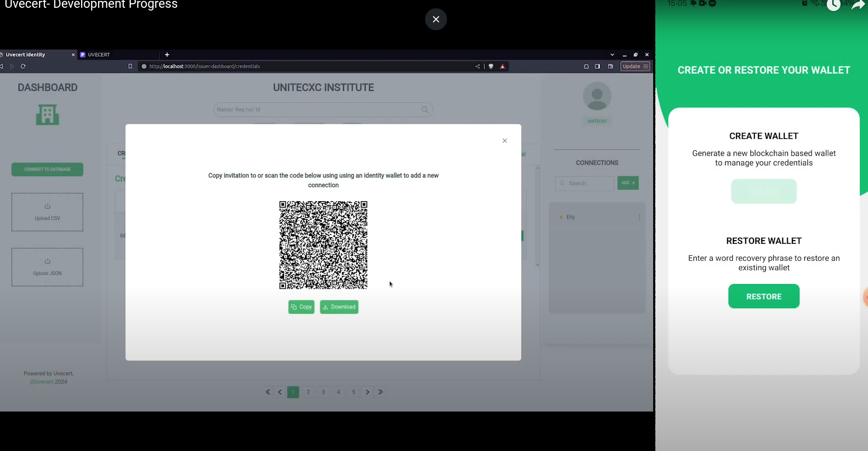Open the tab search dropdown arrow
Screen dimensions: 868x451
pyautogui.click(x=612, y=55)
